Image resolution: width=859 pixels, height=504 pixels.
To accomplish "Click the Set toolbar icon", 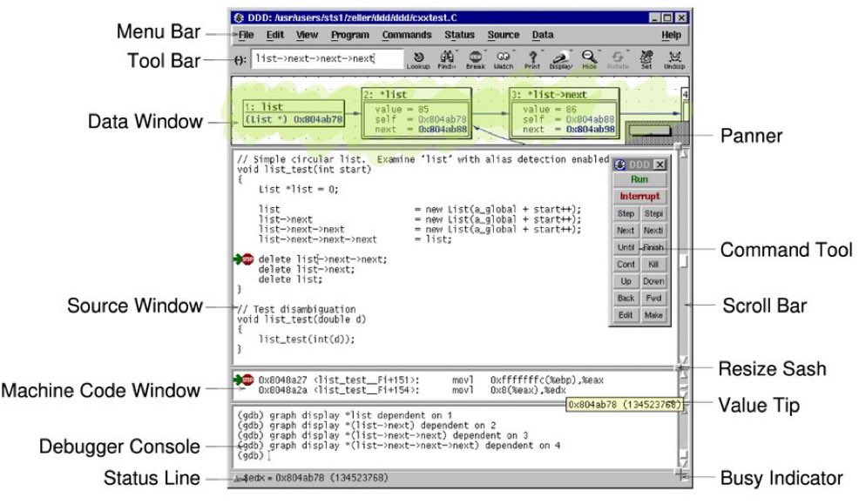I will click(x=646, y=59).
